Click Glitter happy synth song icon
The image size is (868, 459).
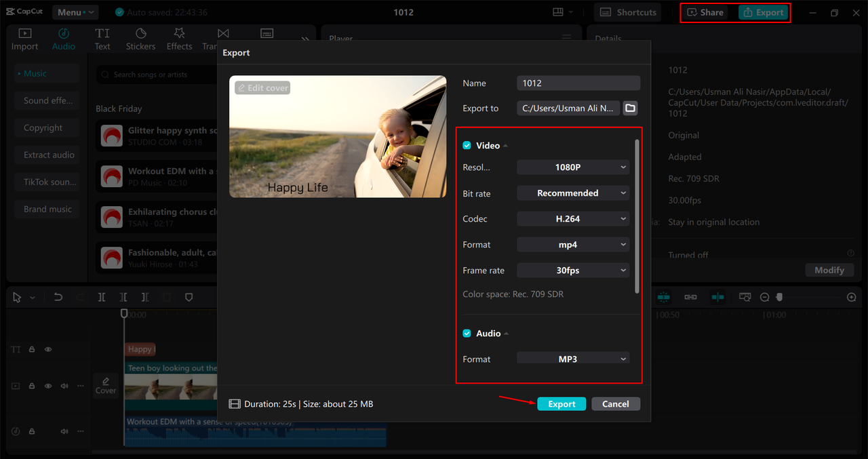(x=112, y=136)
